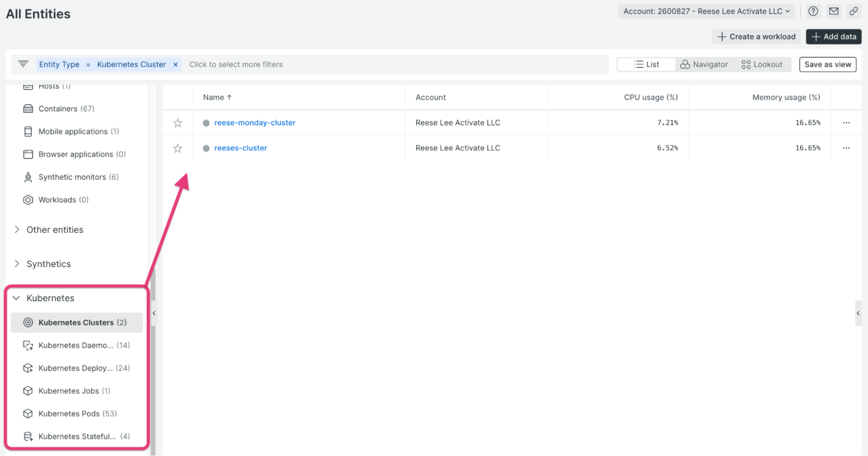Screen dimensions: 868x456
Task: Switch to the Lookout view tab
Action: point(762,64)
